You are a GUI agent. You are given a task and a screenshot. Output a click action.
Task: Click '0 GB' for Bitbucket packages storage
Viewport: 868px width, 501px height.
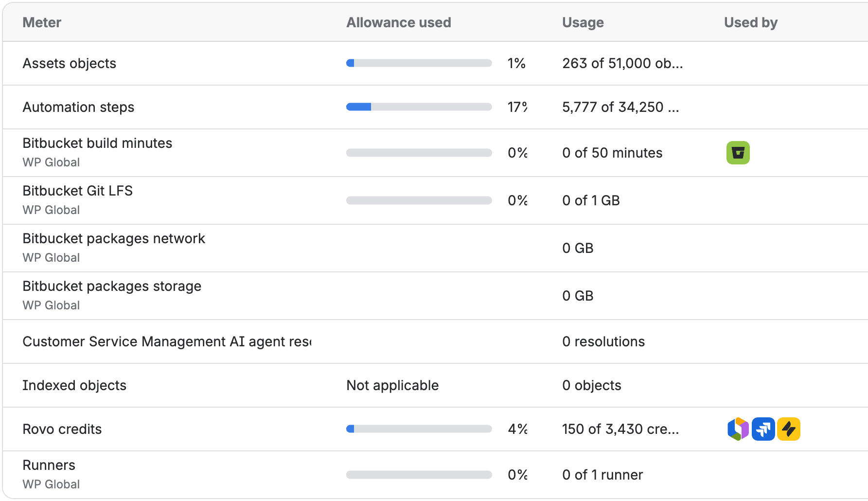click(x=578, y=296)
